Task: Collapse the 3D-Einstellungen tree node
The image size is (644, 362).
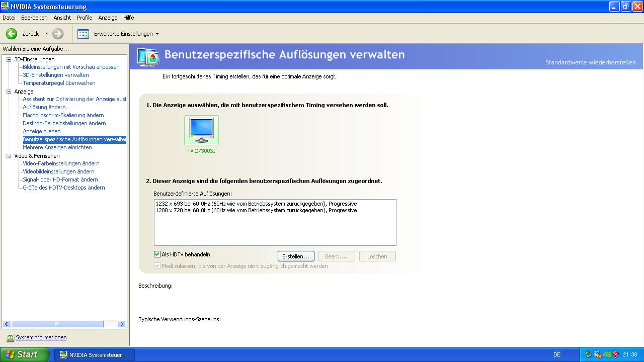Action: tap(9, 59)
